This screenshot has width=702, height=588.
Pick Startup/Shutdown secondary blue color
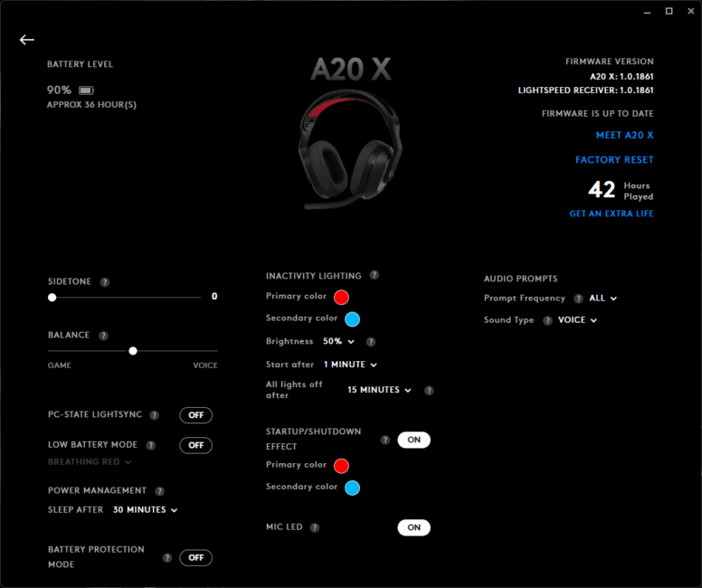click(352, 488)
